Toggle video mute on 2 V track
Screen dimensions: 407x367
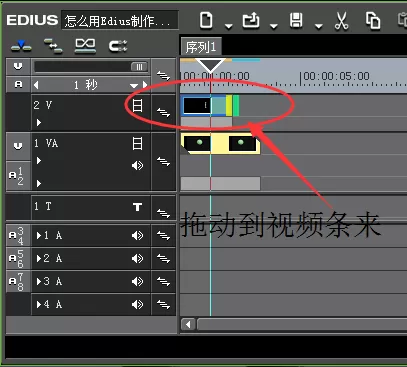point(137,106)
